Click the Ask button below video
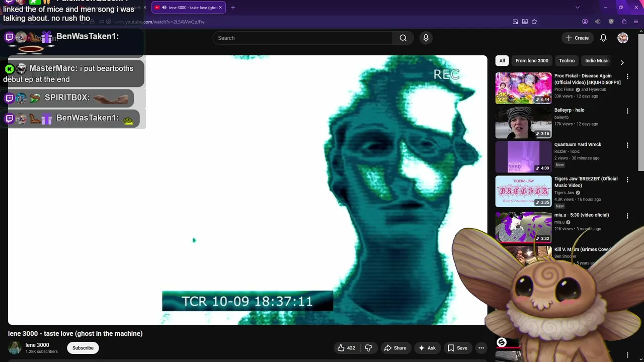644x362 pixels. [x=427, y=348]
